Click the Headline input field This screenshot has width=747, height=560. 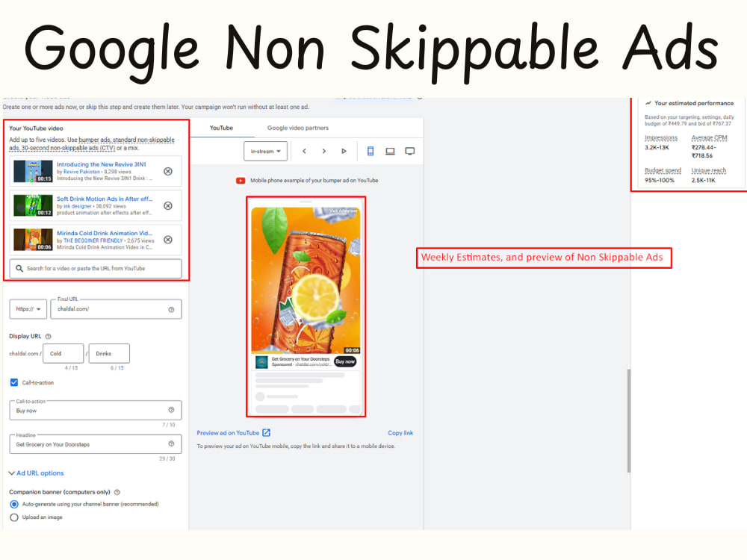coord(96,444)
